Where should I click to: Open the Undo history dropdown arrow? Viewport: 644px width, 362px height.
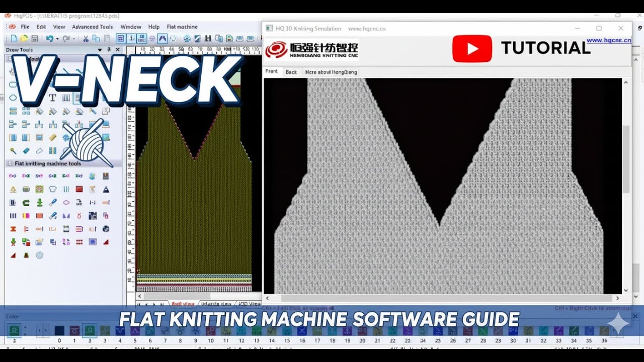[x=57, y=39]
